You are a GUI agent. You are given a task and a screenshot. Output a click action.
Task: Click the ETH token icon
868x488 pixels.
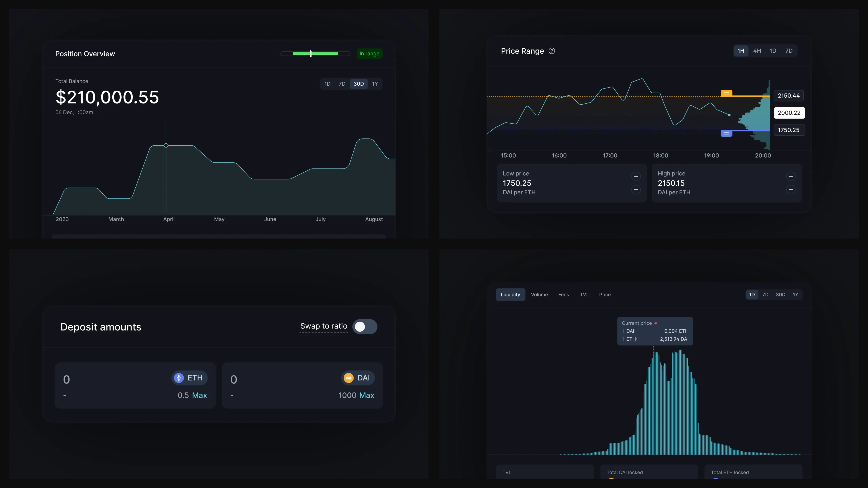pos(179,378)
